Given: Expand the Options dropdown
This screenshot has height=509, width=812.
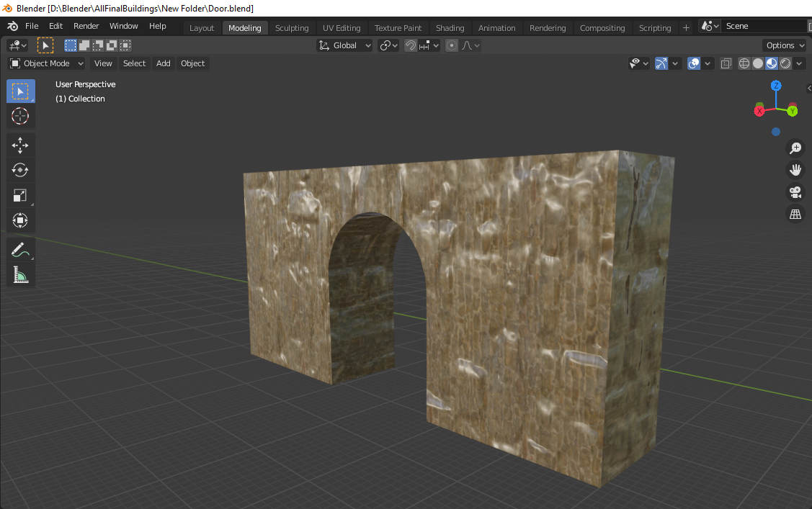Looking at the screenshot, I should (x=785, y=45).
